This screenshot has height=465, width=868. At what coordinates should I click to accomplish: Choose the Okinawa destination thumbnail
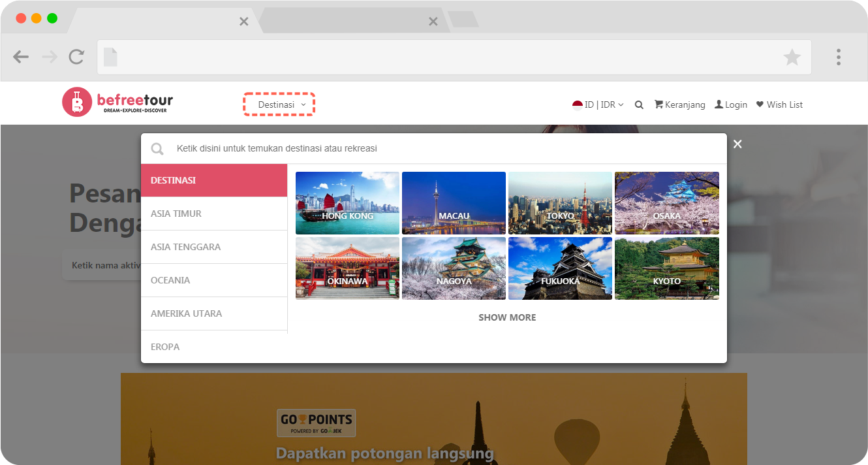347,268
